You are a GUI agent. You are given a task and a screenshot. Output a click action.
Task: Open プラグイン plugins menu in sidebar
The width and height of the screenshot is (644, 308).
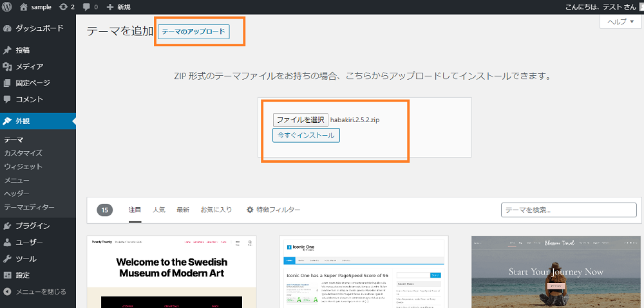coord(32,226)
